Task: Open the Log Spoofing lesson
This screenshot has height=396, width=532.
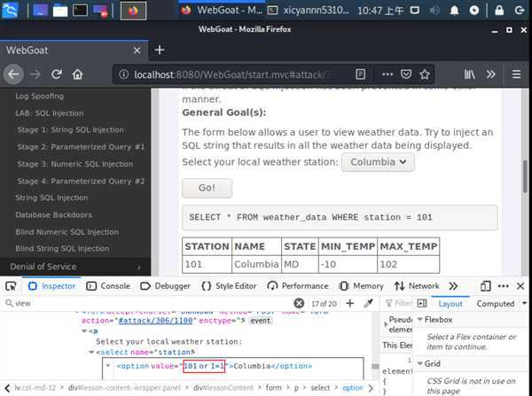Action: pyautogui.click(x=39, y=96)
